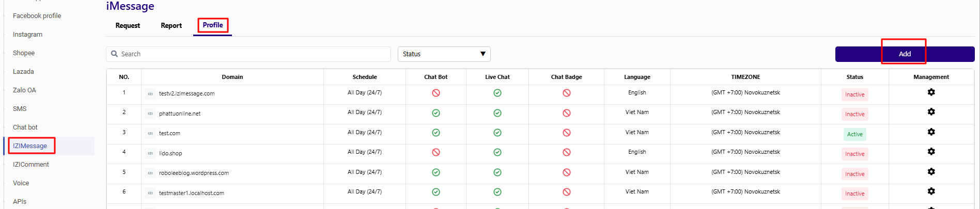Click Chat Bot check icon for testmaster1.localhost.com
This screenshot has width=980, height=209.
[x=436, y=192]
